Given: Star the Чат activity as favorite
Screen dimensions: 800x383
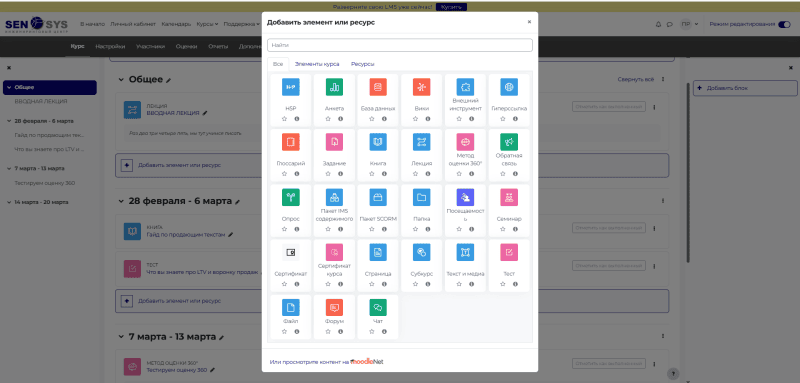Looking at the screenshot, I should [371, 331].
